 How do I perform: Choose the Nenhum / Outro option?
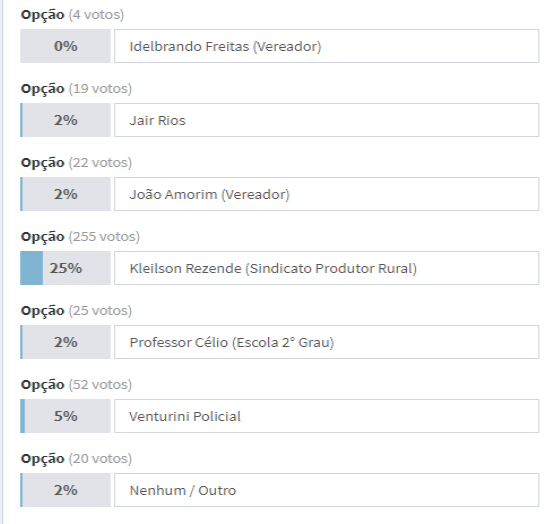coord(326,491)
